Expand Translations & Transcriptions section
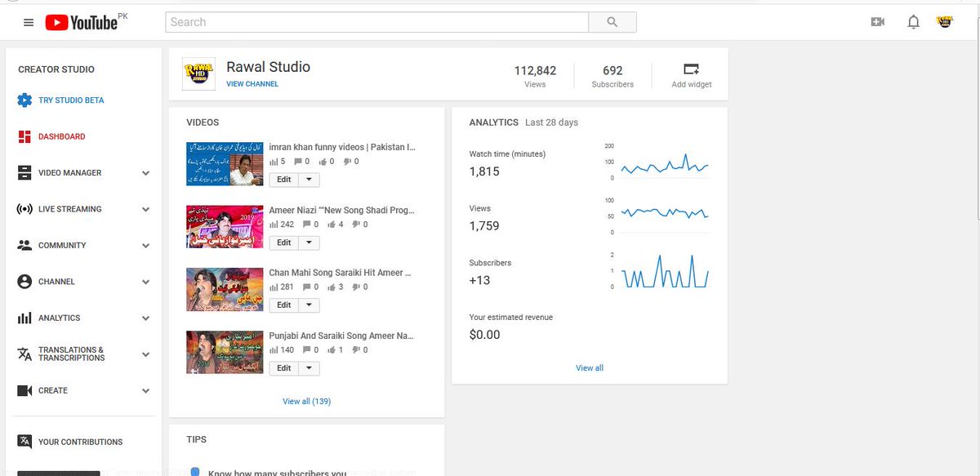The width and height of the screenshot is (980, 476). (x=145, y=354)
